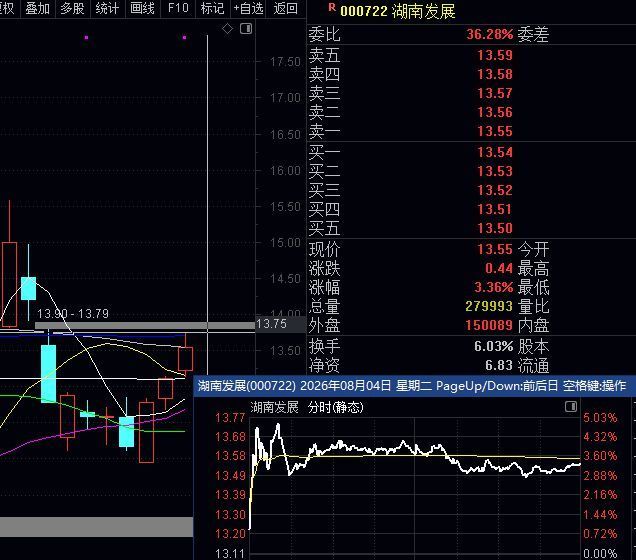Select the 画线 drawing tool

(x=142, y=8)
